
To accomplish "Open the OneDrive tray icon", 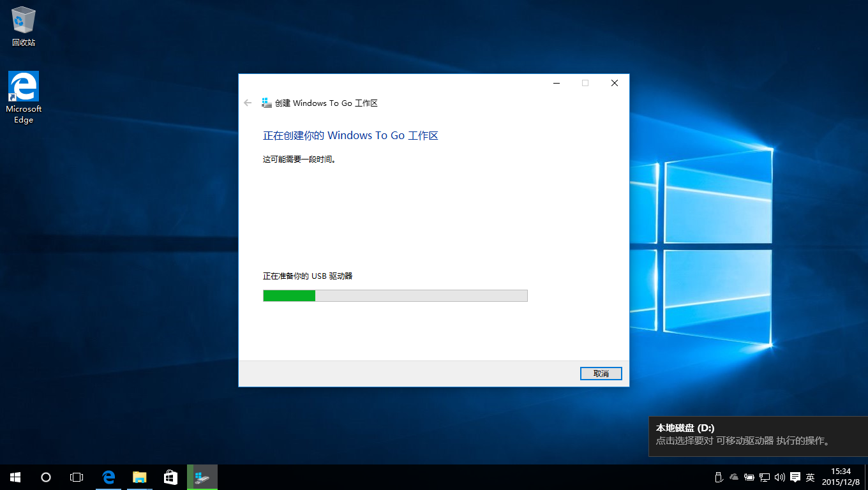I will (x=734, y=477).
